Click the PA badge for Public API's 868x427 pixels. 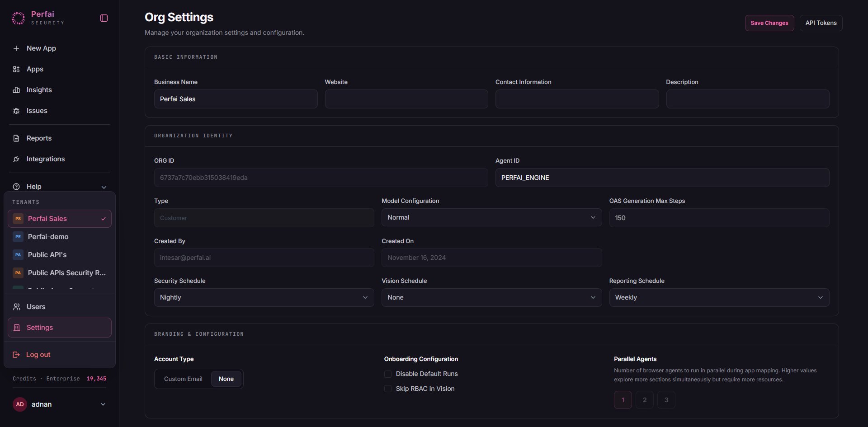(x=18, y=255)
